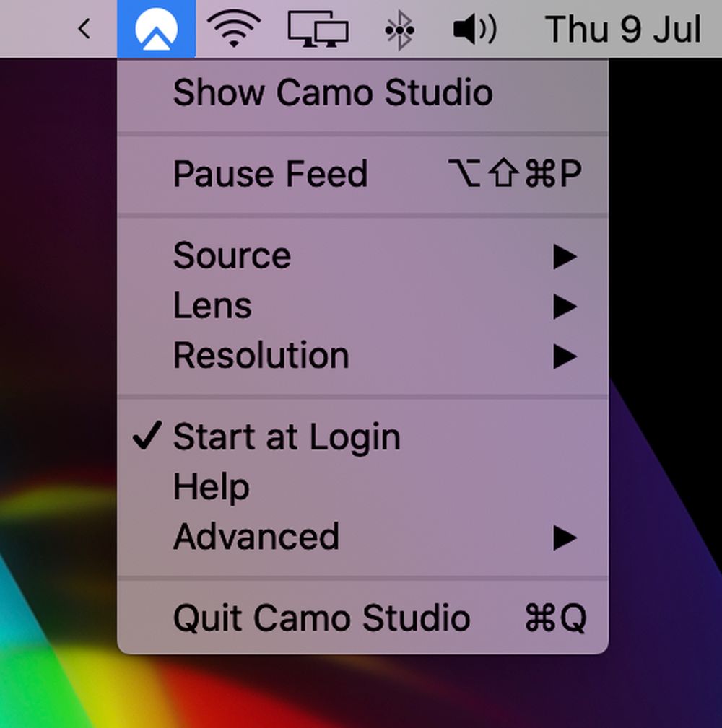Click the left chevron in menu bar
Image resolution: width=722 pixels, height=728 pixels.
pos(84,29)
